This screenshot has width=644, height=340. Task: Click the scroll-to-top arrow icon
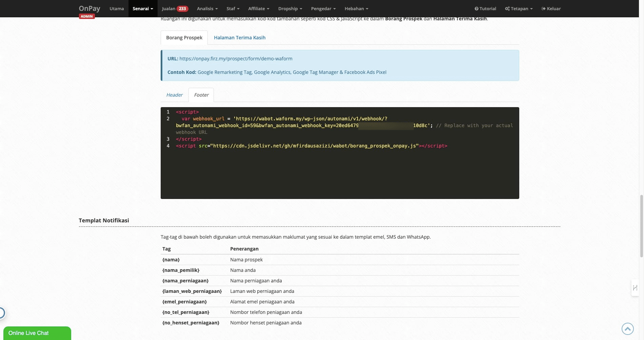click(628, 328)
